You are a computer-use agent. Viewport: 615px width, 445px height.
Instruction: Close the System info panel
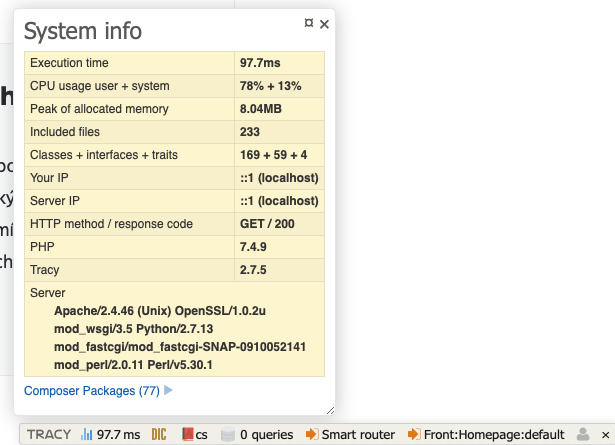(x=324, y=24)
